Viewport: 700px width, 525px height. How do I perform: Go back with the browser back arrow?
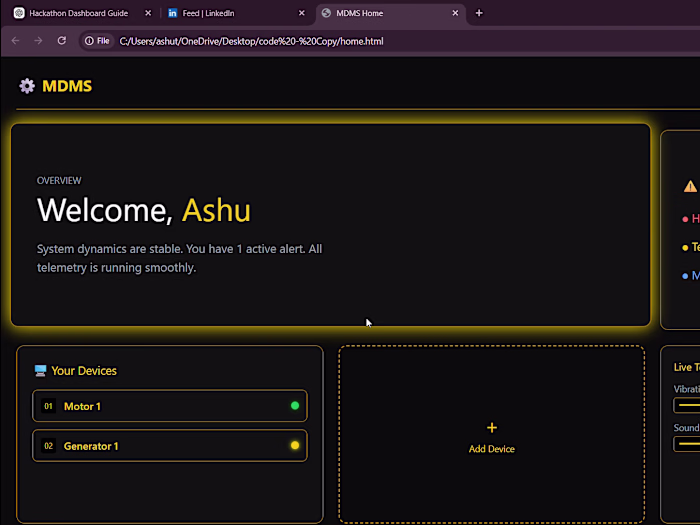pos(16,41)
